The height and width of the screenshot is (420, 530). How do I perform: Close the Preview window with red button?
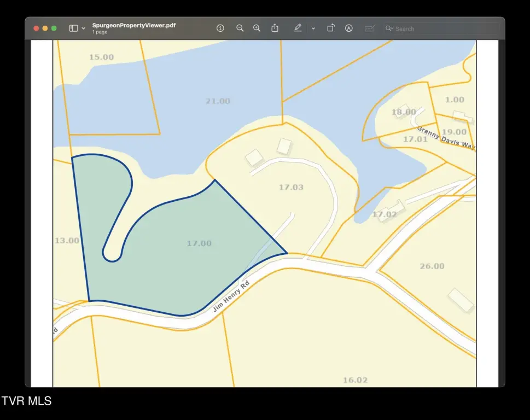point(37,28)
